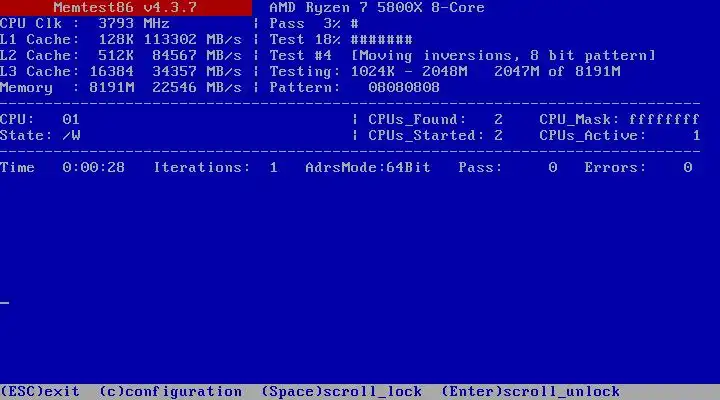Open the (c)configuration option
This screenshot has width=720, height=400.
tap(170, 392)
